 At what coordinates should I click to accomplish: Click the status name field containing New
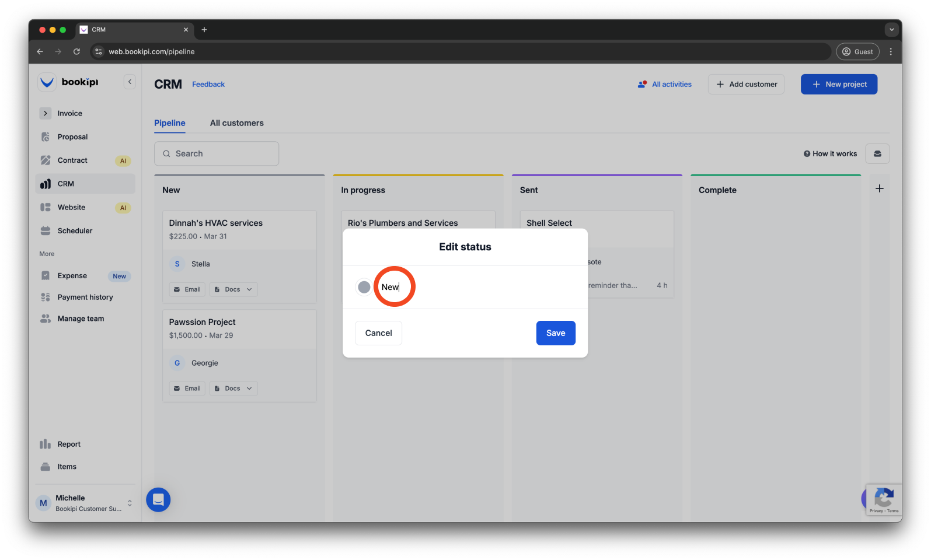[476, 288]
